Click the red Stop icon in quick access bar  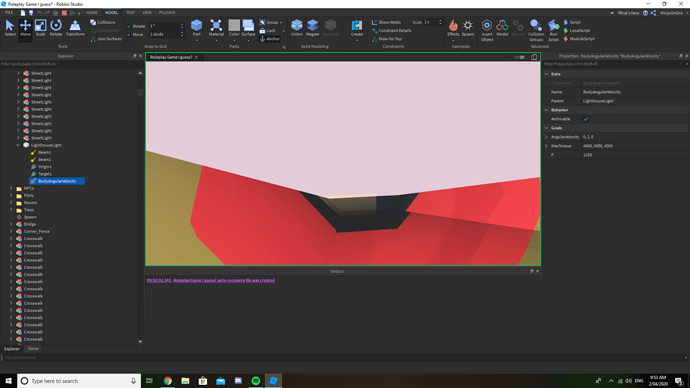tap(64, 13)
